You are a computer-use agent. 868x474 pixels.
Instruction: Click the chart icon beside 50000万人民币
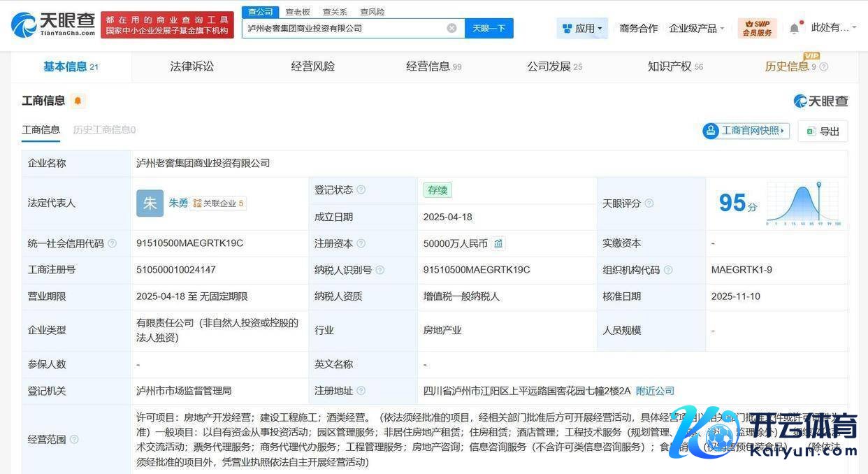498,243
